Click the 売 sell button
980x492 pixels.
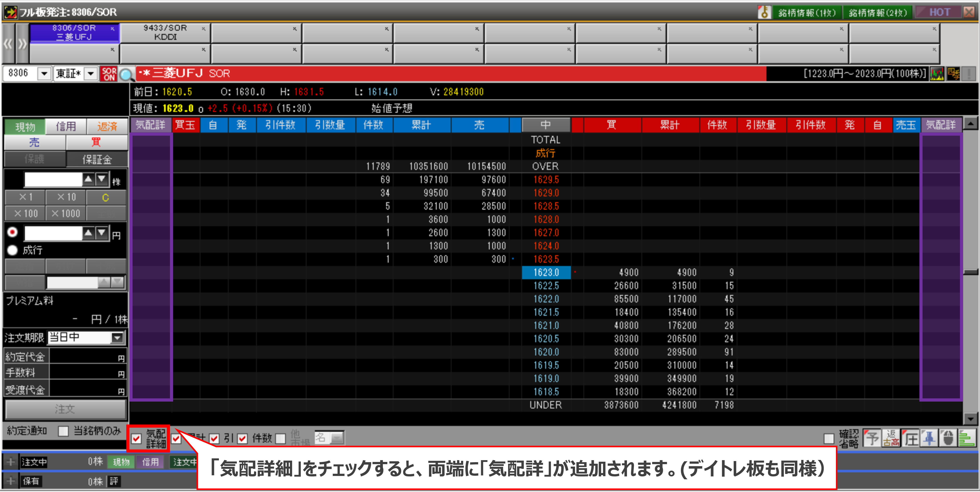click(34, 143)
